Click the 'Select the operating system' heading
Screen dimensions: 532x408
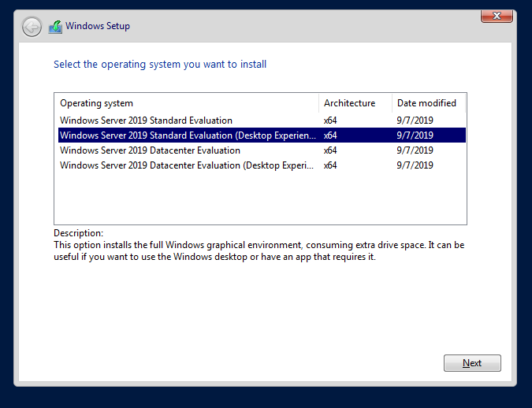click(160, 64)
